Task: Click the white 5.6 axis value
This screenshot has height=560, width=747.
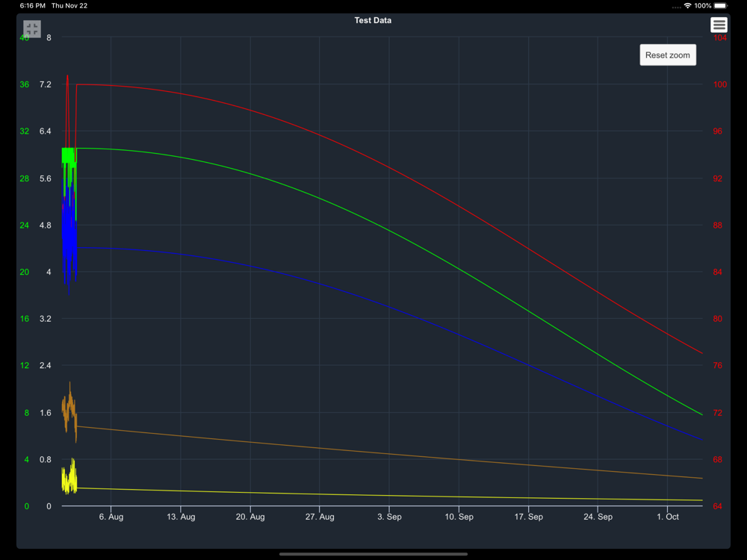Action: (x=46, y=178)
